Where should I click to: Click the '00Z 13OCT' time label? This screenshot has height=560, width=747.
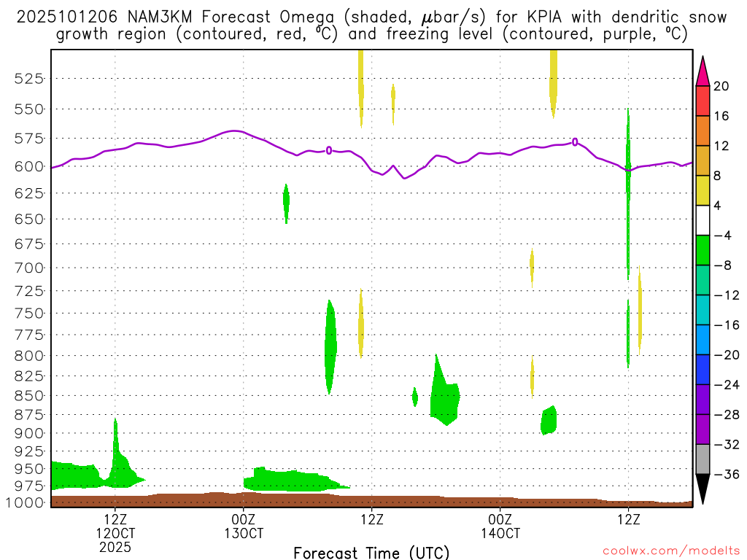tap(244, 526)
